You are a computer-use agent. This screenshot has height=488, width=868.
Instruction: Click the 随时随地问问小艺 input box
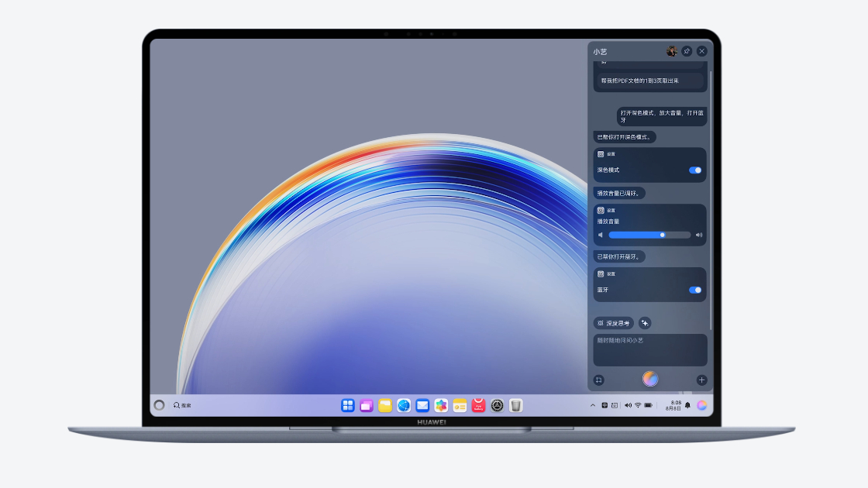point(649,349)
